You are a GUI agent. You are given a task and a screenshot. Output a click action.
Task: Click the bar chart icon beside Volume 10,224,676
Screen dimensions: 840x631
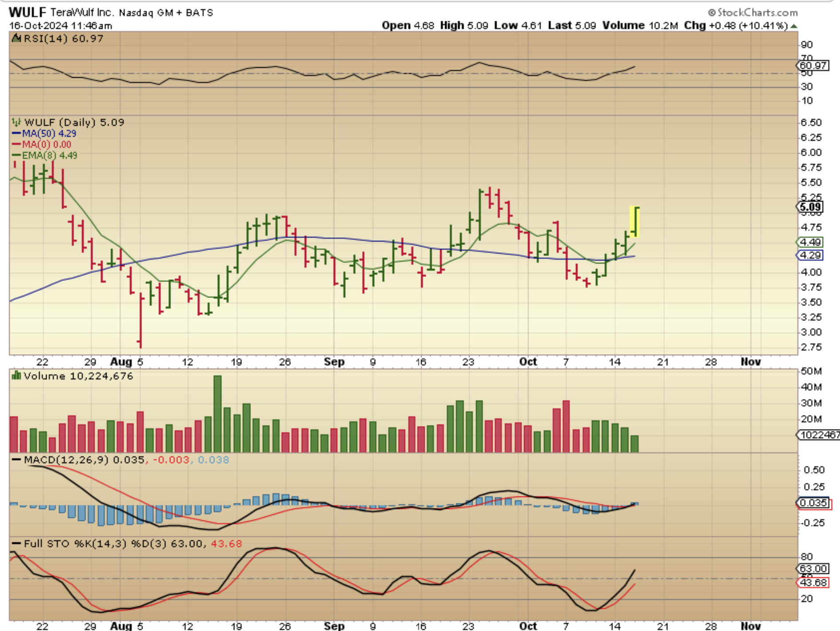[16, 376]
